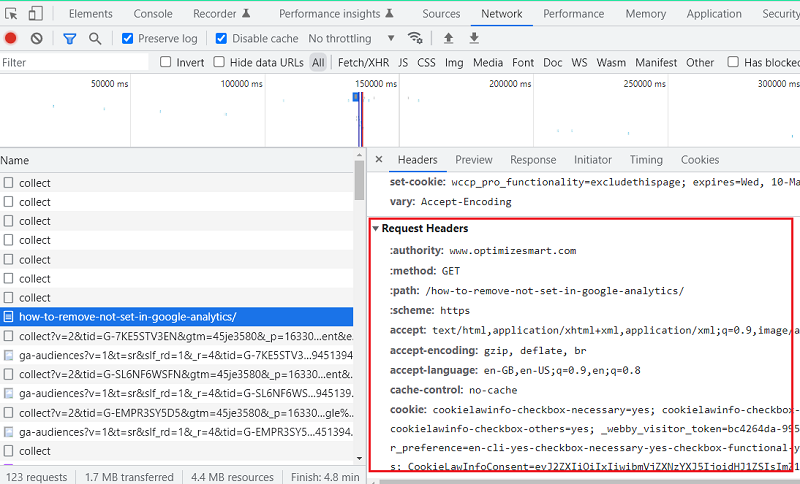
Task: Filter requests by Doc
Action: pos(553,62)
